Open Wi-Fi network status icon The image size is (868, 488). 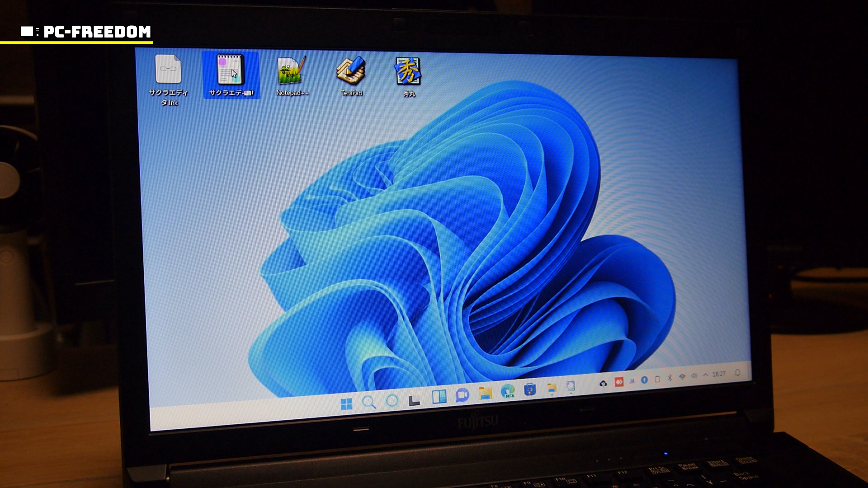point(682,377)
